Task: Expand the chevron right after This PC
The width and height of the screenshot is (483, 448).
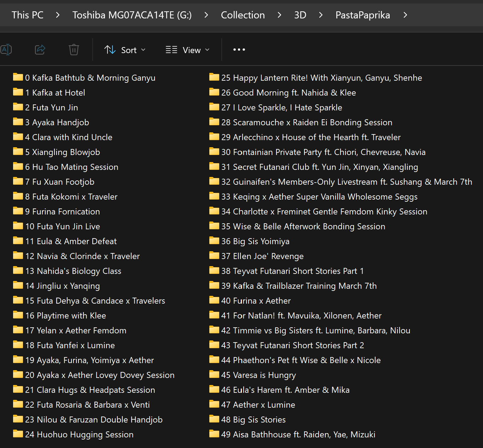Action: coord(58,15)
